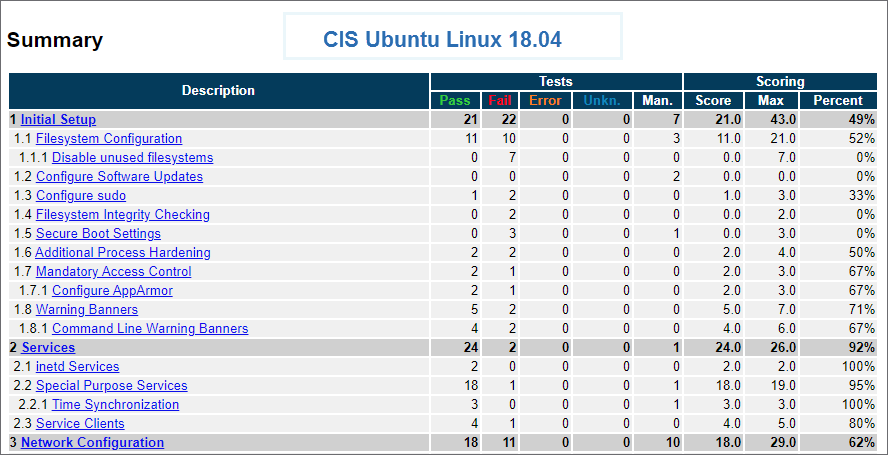Click the 92% value in Services row
The image size is (888, 455).
(x=862, y=347)
